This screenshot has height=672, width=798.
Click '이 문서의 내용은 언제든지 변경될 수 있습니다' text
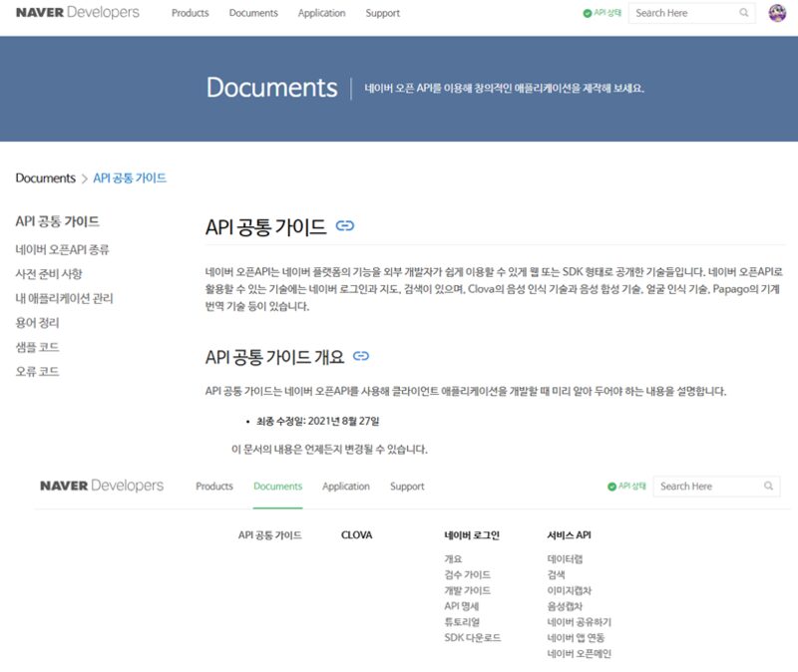329,450
